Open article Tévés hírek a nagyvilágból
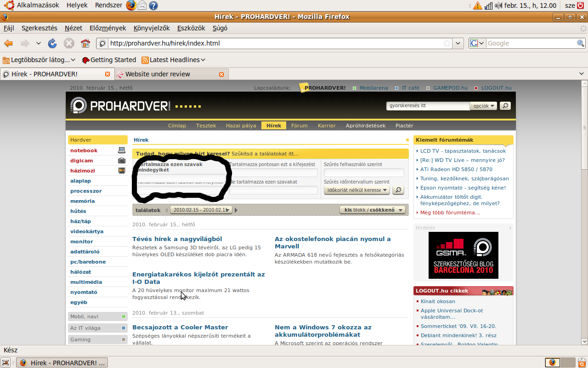 coord(177,239)
